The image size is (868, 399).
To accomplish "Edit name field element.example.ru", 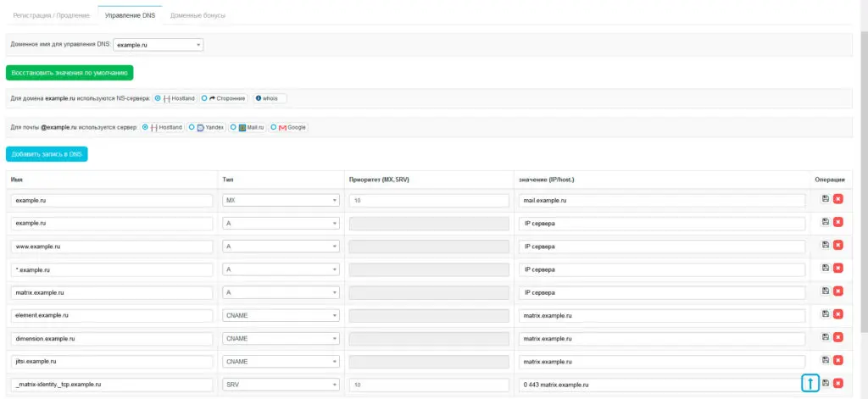I will (112, 316).
